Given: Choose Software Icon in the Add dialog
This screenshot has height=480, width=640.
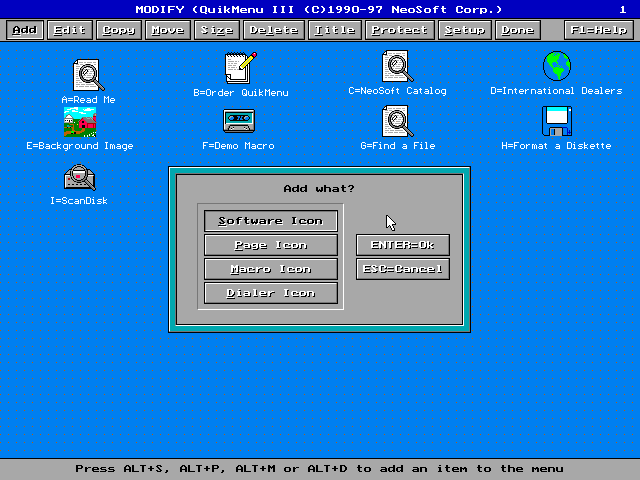Looking at the screenshot, I should coord(271,221).
